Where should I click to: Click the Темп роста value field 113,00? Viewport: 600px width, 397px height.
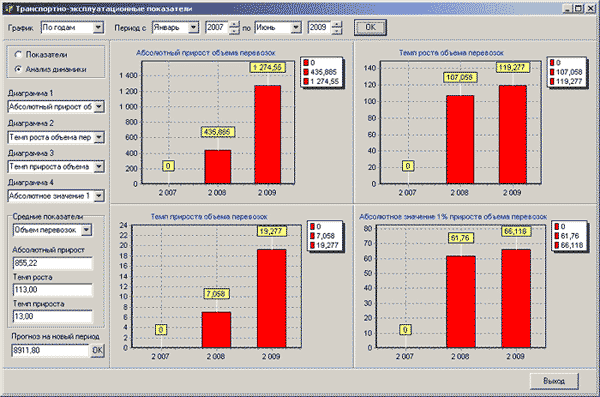click(52, 290)
